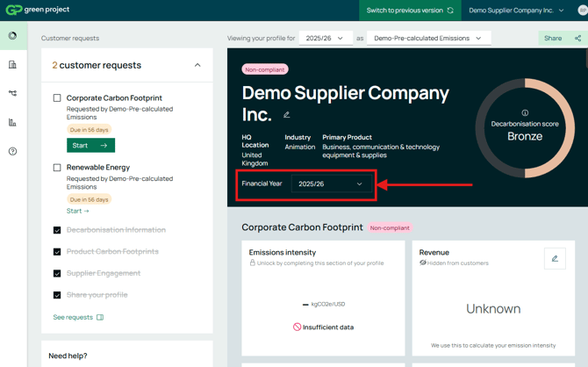Viewport: 588px width, 367px height.
Task: Uncheck the Decarbonisation Information checkbox
Action: (57, 230)
